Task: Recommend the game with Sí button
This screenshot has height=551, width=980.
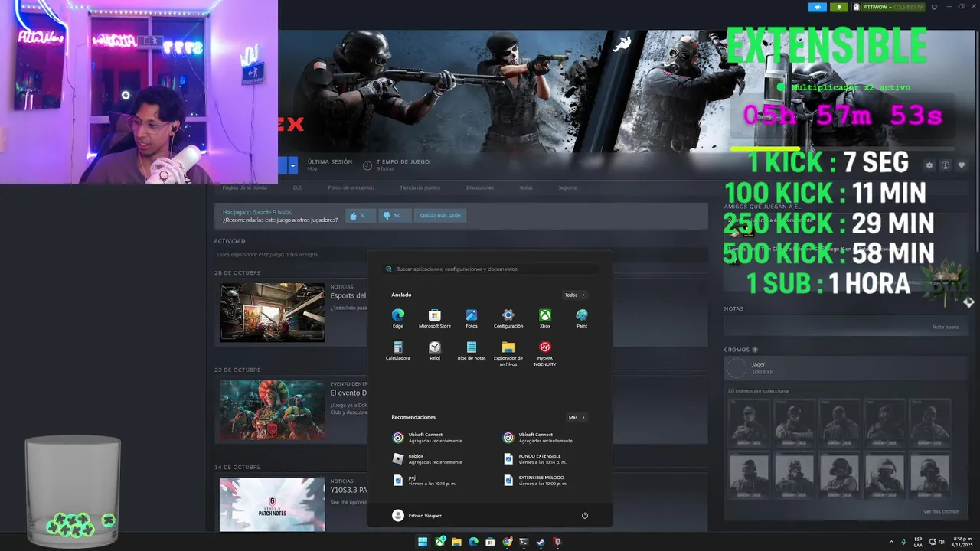Action: pos(360,216)
